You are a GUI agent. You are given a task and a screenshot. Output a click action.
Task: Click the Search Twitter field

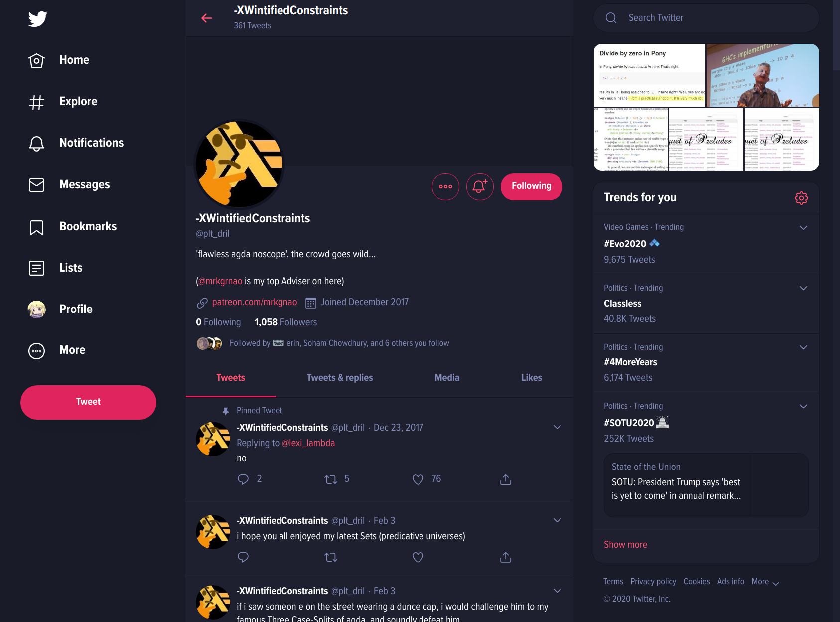point(706,18)
